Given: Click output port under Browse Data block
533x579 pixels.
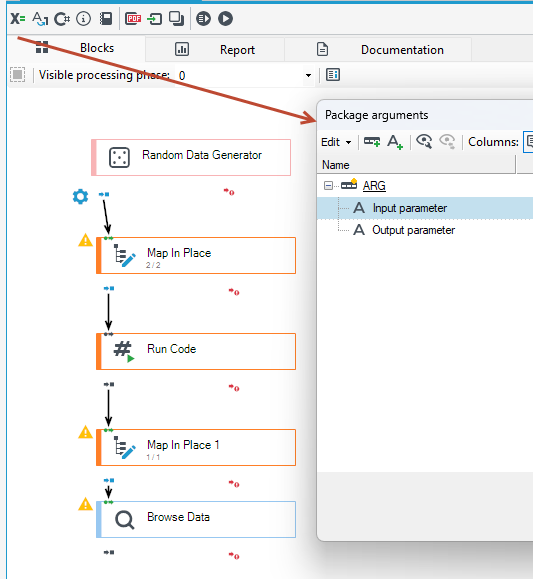Looking at the screenshot, I should 109,552.
